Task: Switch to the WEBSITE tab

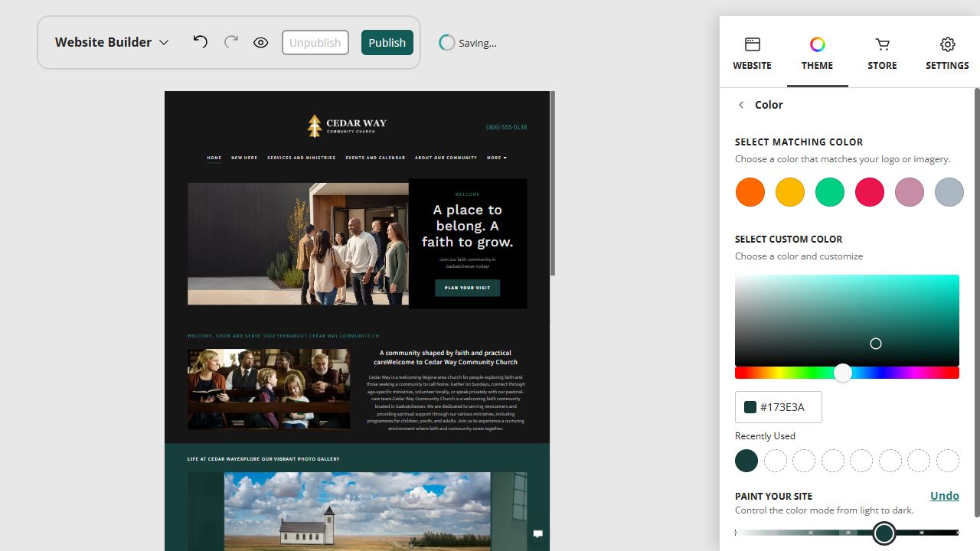Action: click(x=753, y=54)
